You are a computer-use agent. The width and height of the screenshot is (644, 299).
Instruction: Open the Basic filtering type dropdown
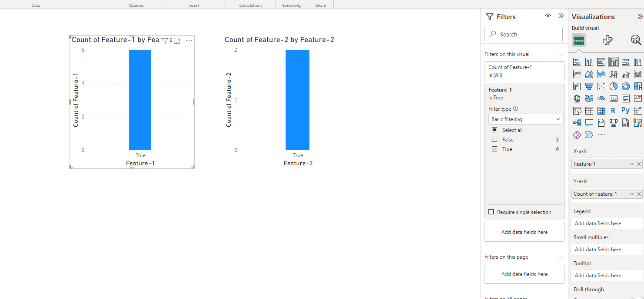tap(525, 119)
